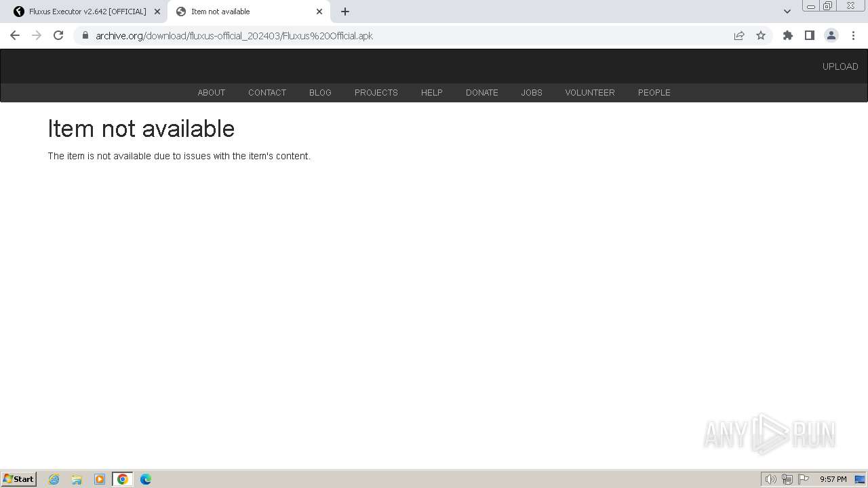This screenshot has width=868, height=488.
Task: Click the forward navigation arrow
Action: (37, 35)
